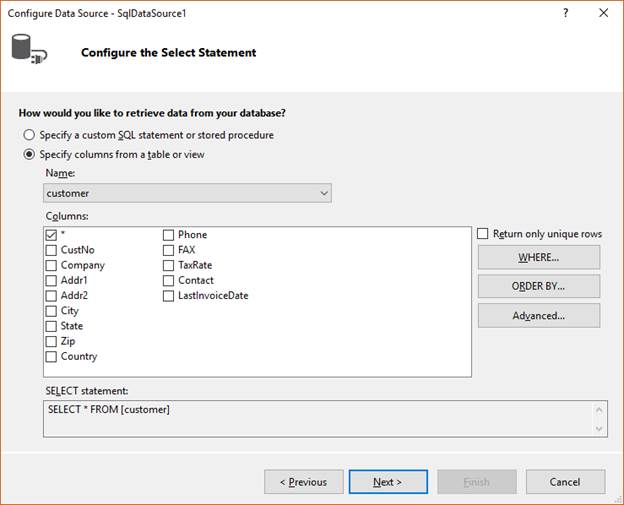This screenshot has width=624, height=505.
Task: Check the CustNo column checkbox
Action: 51,250
